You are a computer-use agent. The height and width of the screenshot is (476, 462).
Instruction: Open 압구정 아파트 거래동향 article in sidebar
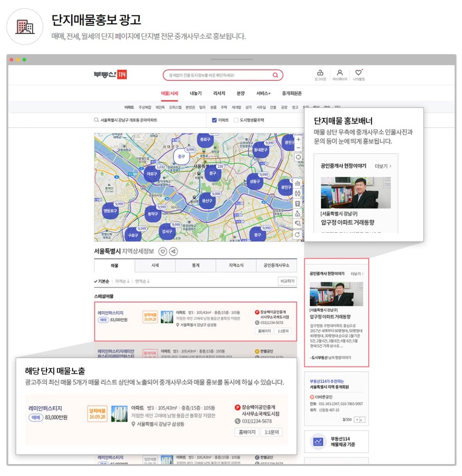pos(330,317)
